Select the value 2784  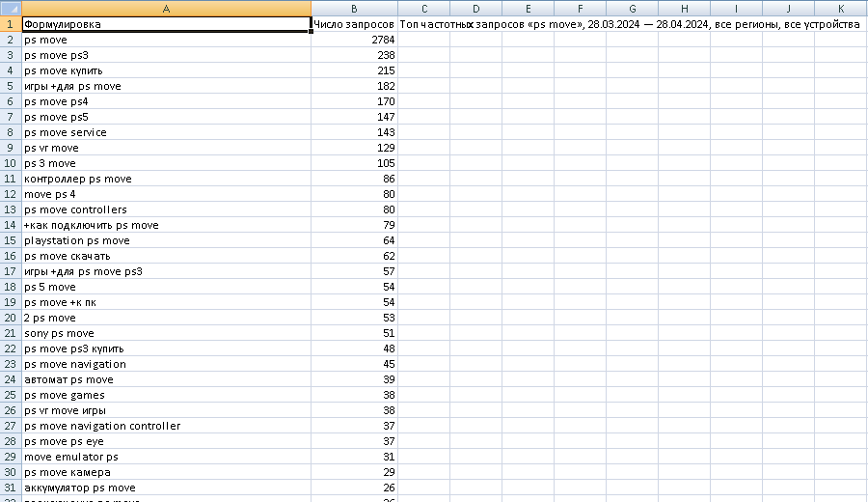click(x=354, y=40)
